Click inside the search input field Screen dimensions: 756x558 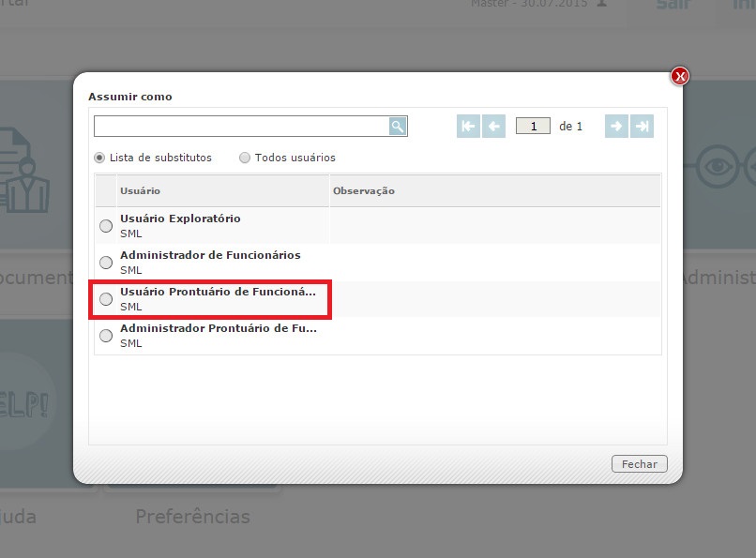pos(234,125)
